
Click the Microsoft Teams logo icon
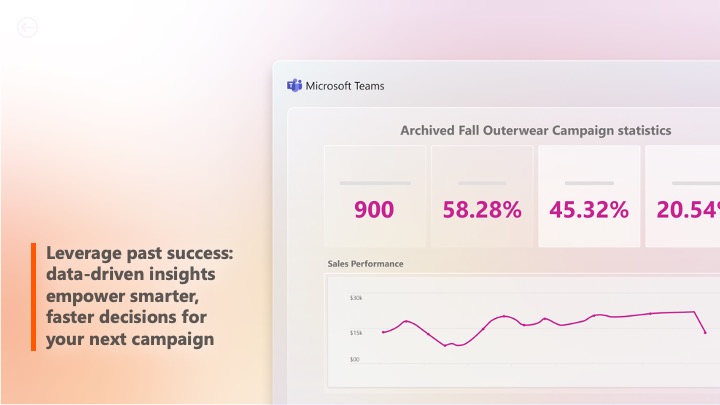click(x=294, y=85)
